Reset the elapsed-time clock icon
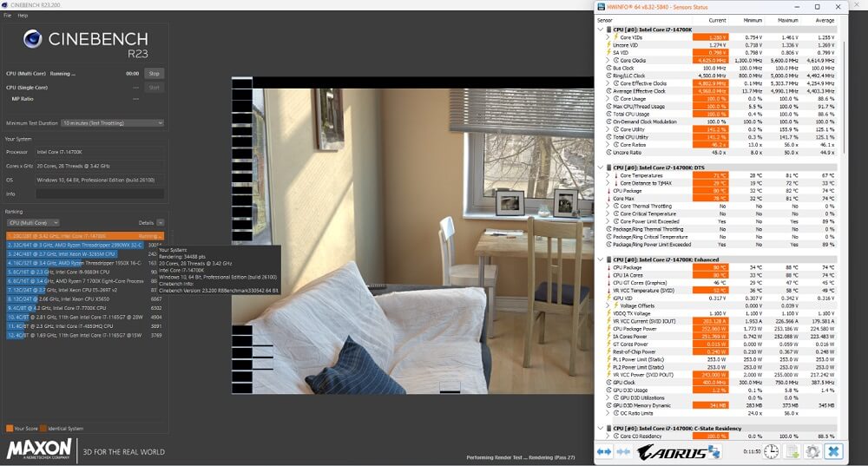 [x=772, y=451]
